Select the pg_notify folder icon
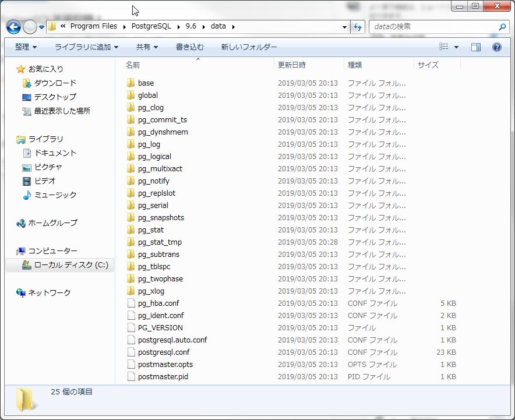 click(x=130, y=181)
